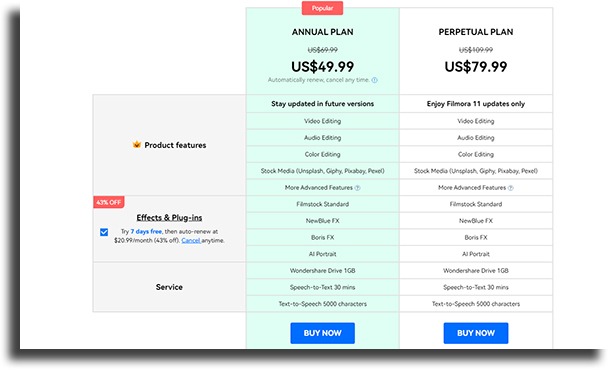
Task: Click the US$49.99 annual price
Action: (323, 67)
